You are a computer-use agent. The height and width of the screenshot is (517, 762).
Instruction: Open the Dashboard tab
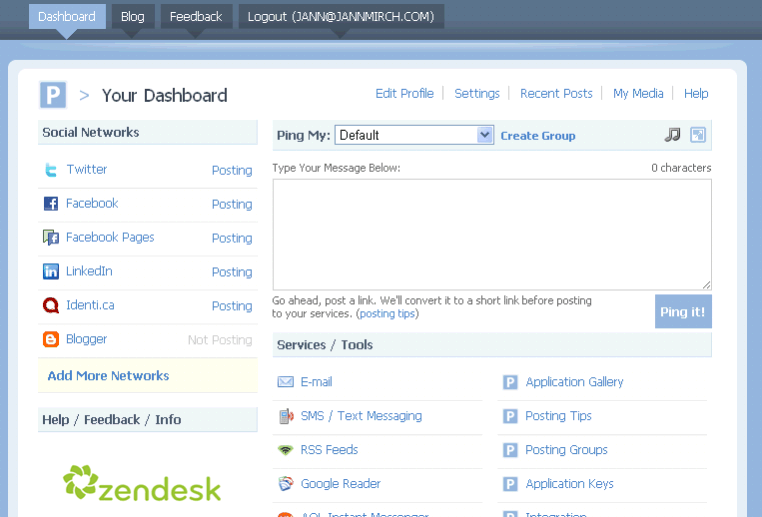(67, 17)
